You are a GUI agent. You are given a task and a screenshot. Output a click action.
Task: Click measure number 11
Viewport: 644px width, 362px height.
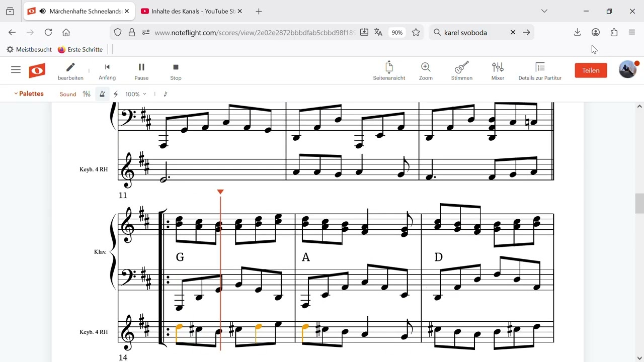[x=123, y=195]
